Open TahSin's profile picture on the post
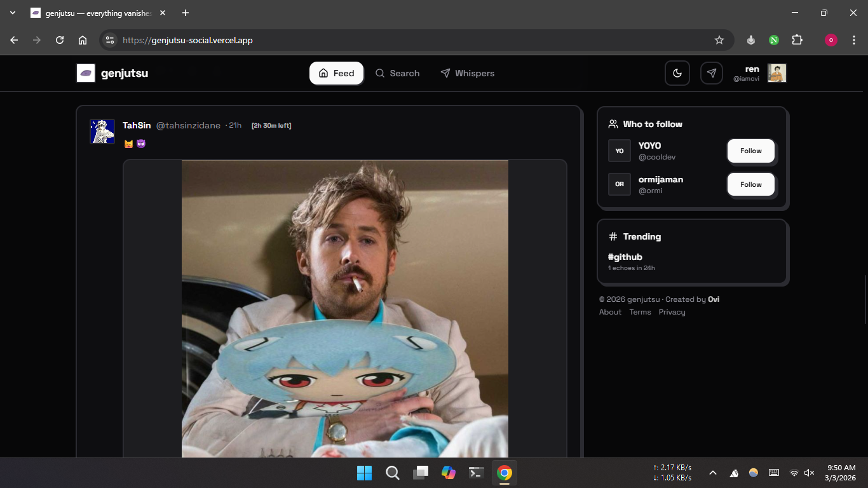The image size is (868, 488). click(x=102, y=132)
